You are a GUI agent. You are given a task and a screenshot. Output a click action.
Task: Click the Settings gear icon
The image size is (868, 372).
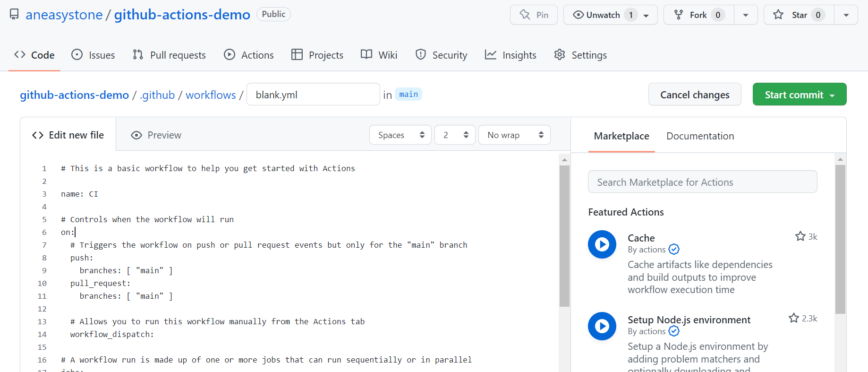[560, 54]
